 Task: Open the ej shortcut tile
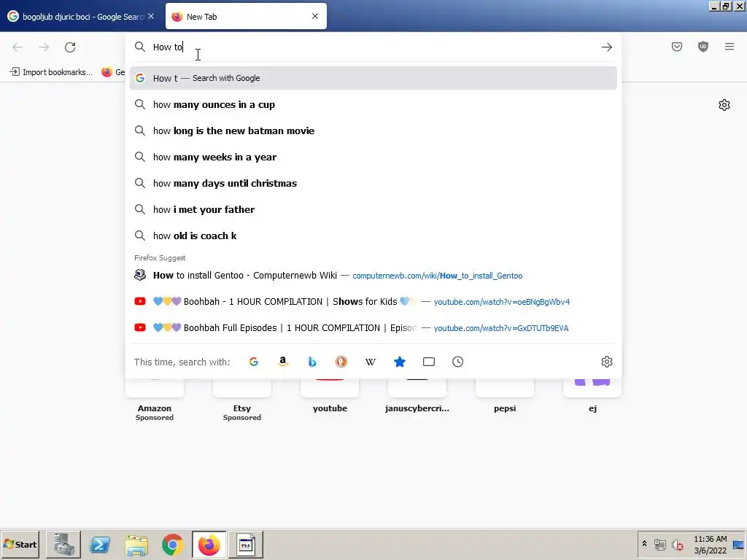coord(592,396)
